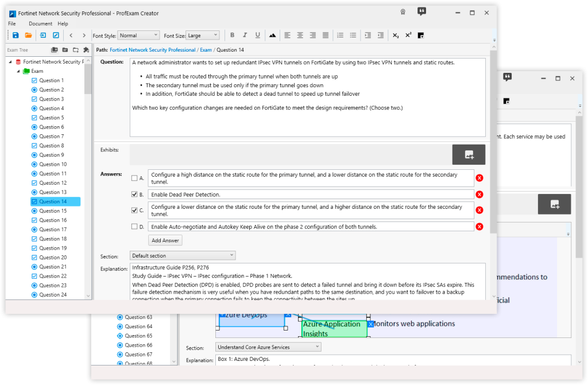Go to the previous question arrow

pos(71,35)
